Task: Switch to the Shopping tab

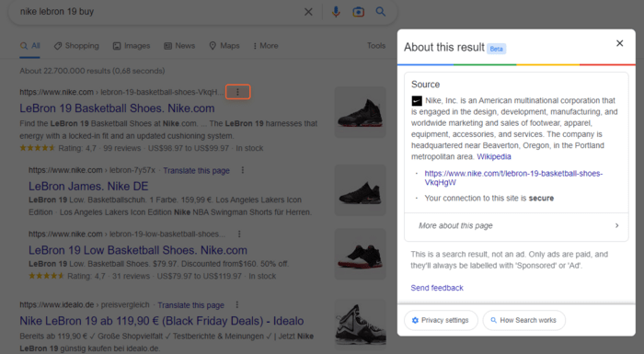Action: click(x=76, y=46)
